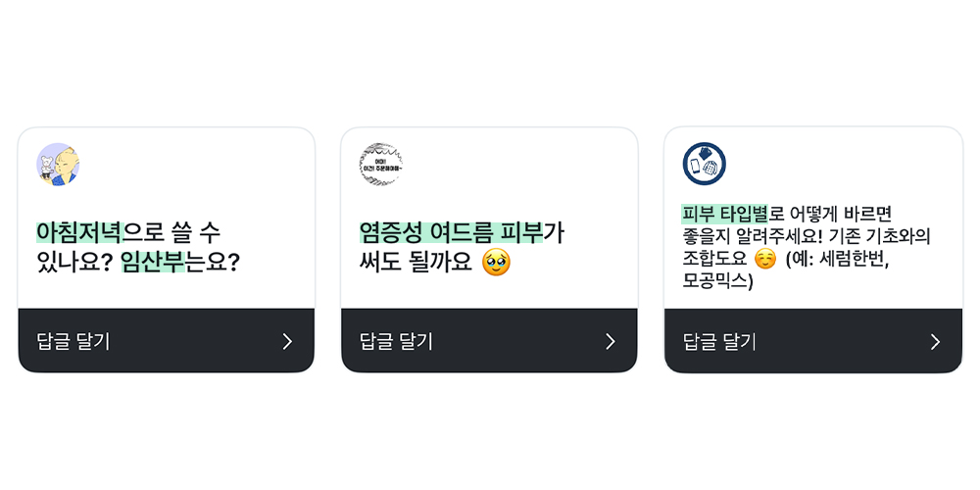Click the highlighted 아침저녁 text
Screen dimensions: 980x490
tap(79, 232)
